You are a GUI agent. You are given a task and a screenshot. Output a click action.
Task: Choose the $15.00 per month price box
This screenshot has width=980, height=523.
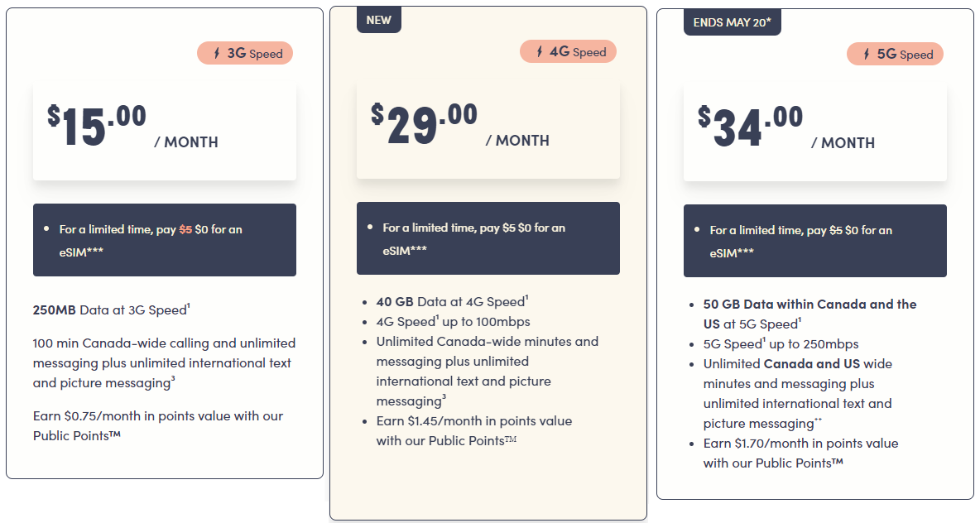point(164,131)
